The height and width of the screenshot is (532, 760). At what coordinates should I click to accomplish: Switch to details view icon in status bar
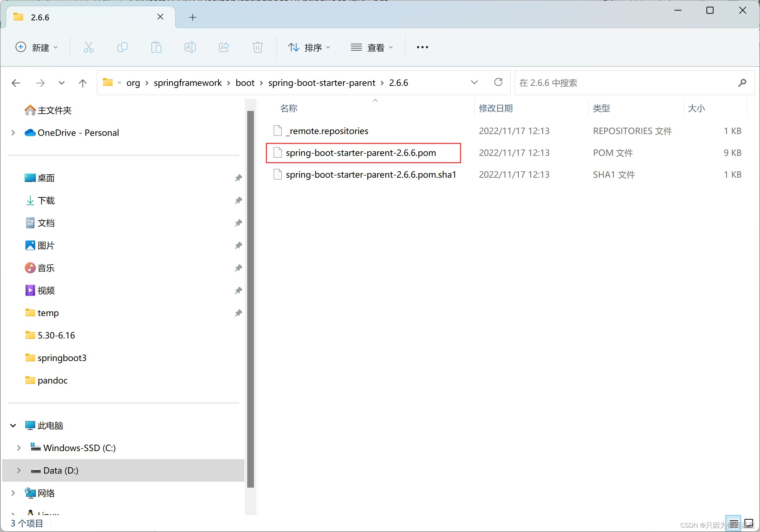733,523
